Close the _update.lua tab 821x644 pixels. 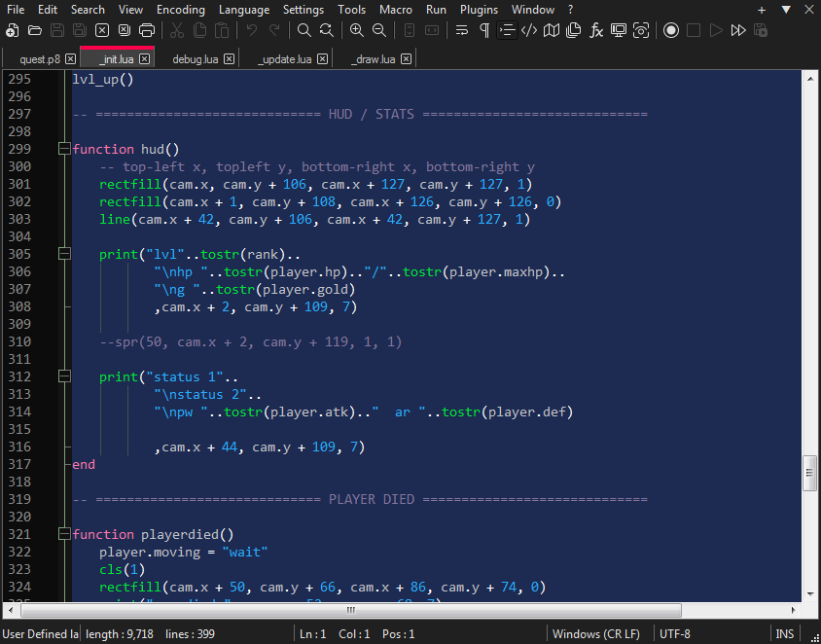click(323, 59)
